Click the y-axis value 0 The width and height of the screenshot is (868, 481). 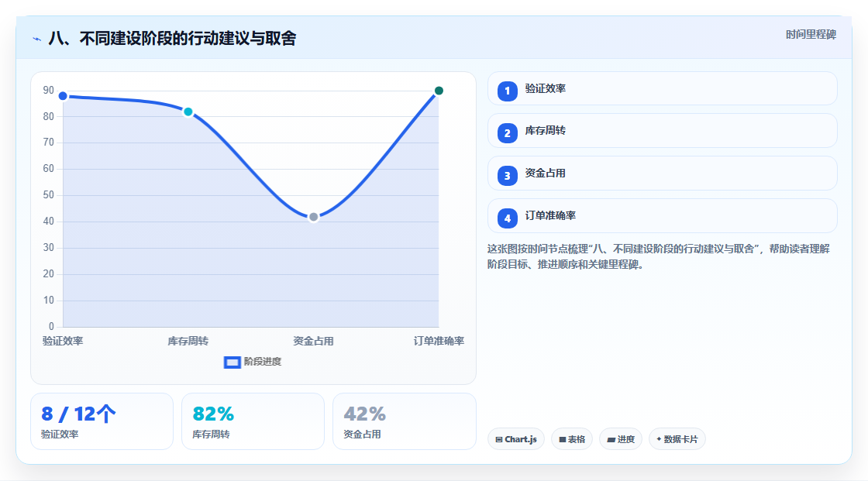click(51, 327)
